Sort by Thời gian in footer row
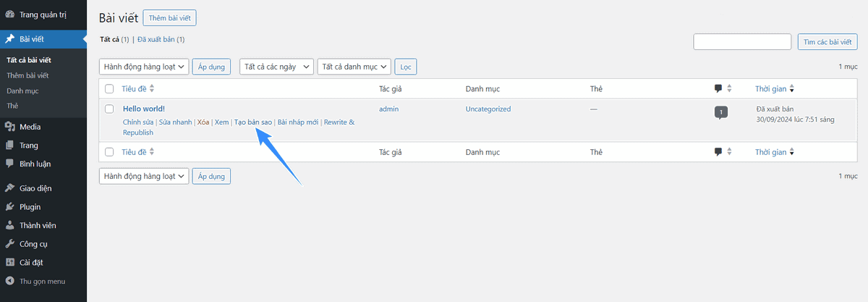Image resolution: width=868 pixels, height=302 pixels. pyautogui.click(x=775, y=152)
